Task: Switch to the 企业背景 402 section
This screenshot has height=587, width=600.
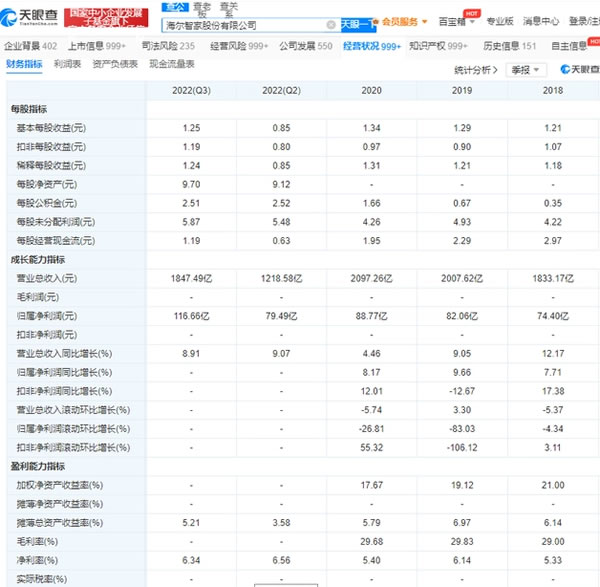Action: [x=31, y=46]
